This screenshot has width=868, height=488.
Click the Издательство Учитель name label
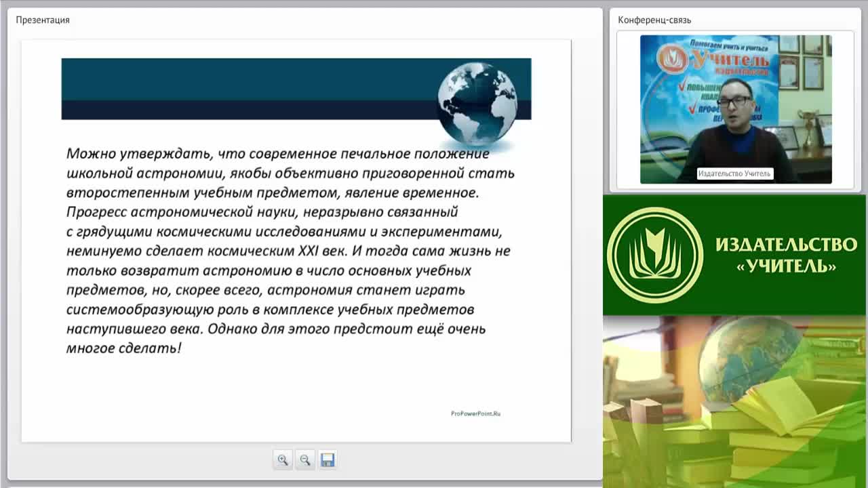[735, 174]
